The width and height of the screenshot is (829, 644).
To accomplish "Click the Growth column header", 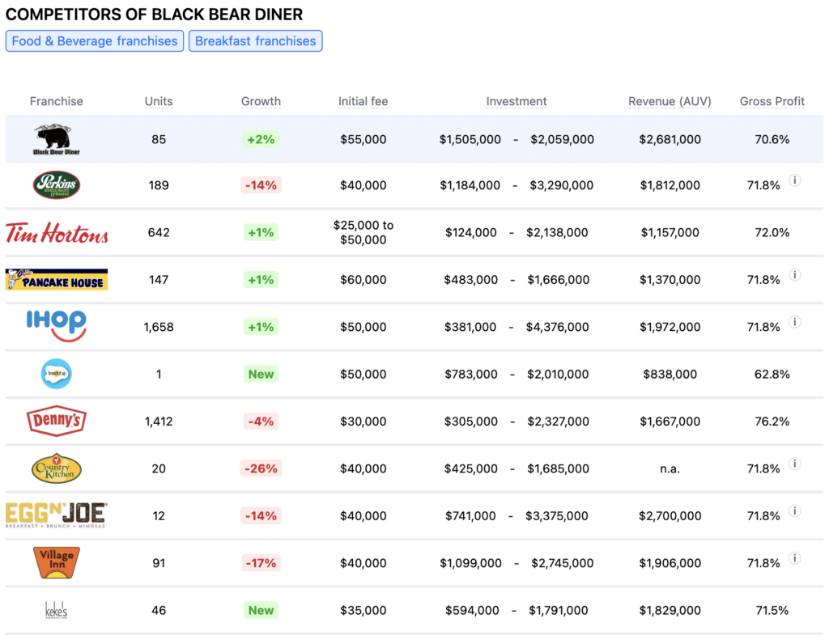I will (x=261, y=101).
